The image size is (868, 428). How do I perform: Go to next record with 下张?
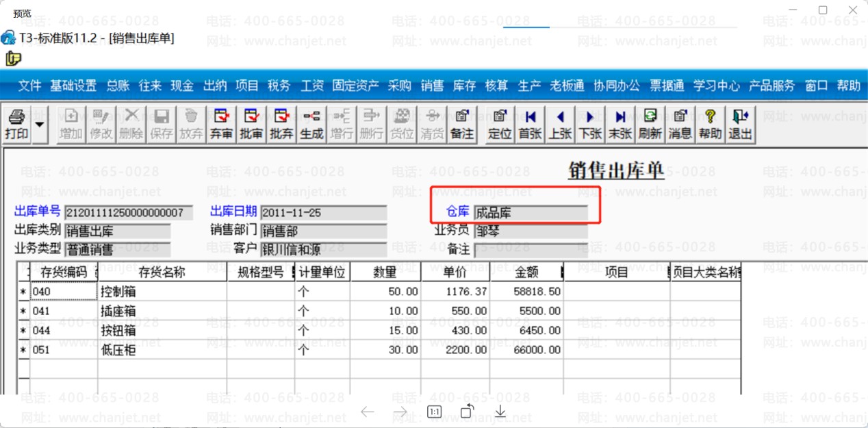tap(590, 125)
